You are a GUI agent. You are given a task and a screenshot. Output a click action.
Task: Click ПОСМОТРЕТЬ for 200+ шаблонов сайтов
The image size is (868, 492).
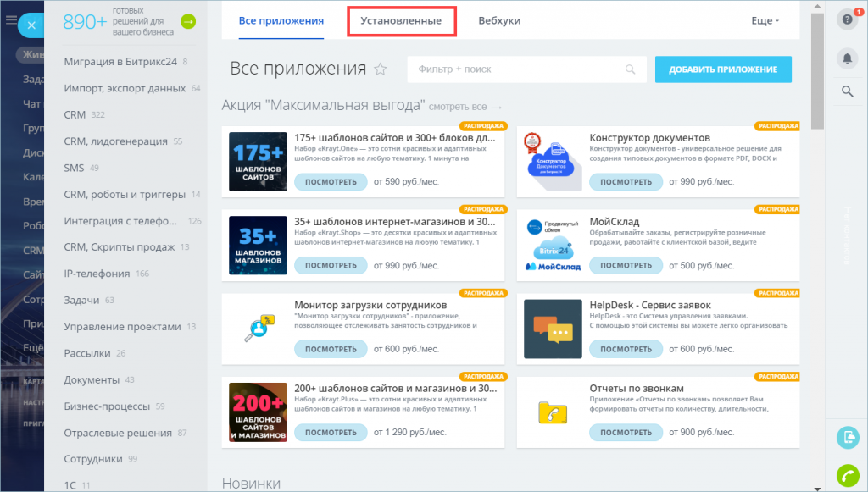(x=331, y=432)
